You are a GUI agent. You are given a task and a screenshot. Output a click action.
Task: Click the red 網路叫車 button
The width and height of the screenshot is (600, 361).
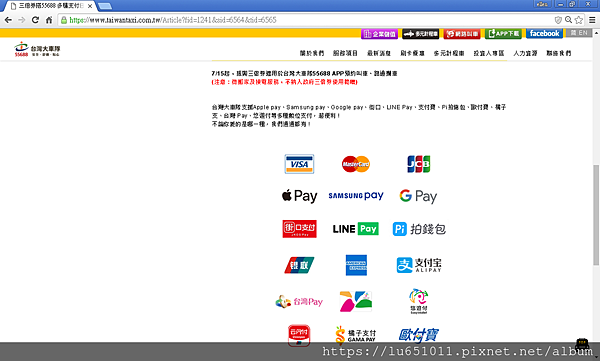(x=462, y=34)
